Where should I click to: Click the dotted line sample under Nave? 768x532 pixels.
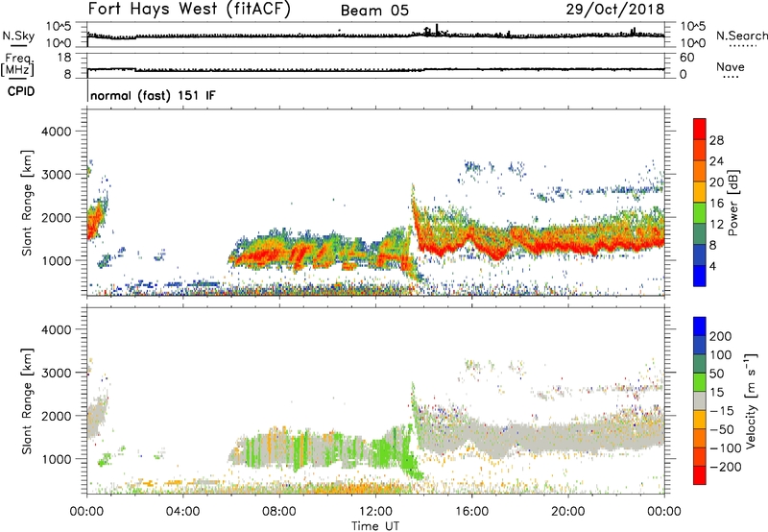click(732, 77)
